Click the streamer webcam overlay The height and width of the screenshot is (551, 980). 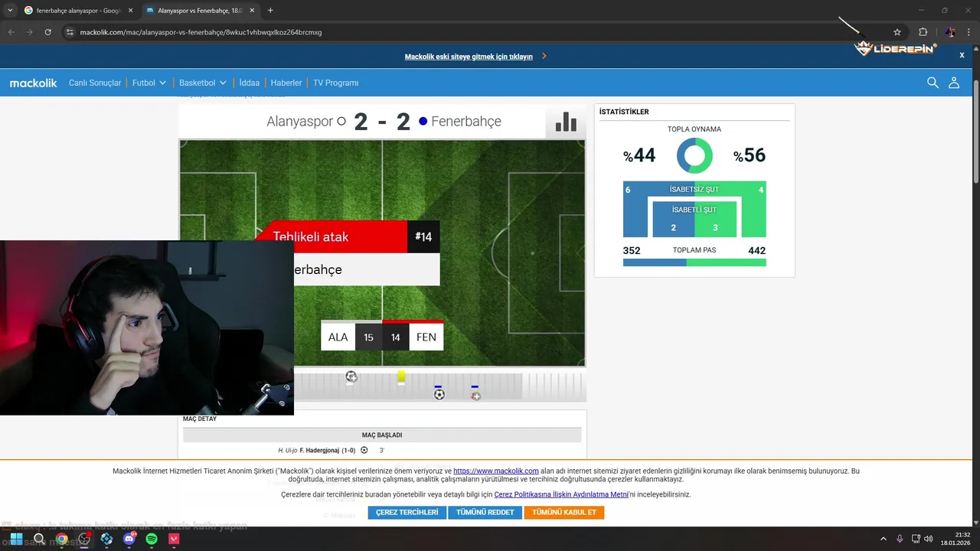pyautogui.click(x=146, y=328)
